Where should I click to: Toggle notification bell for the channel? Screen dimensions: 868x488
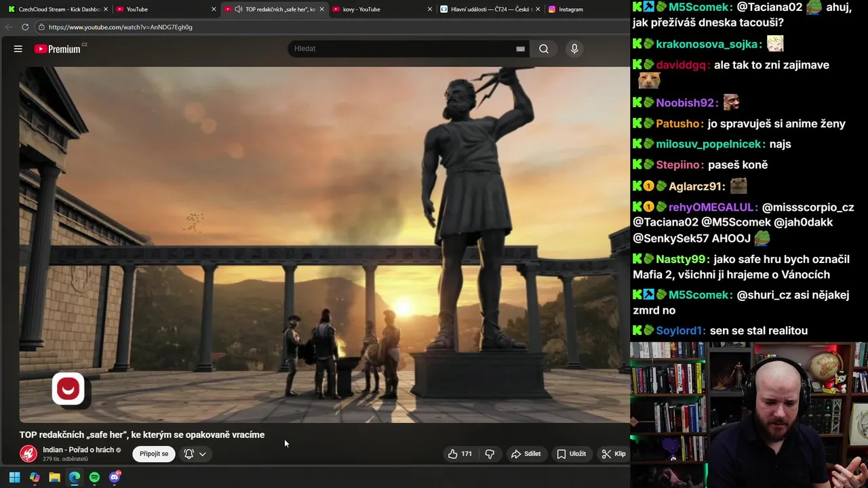(x=189, y=454)
